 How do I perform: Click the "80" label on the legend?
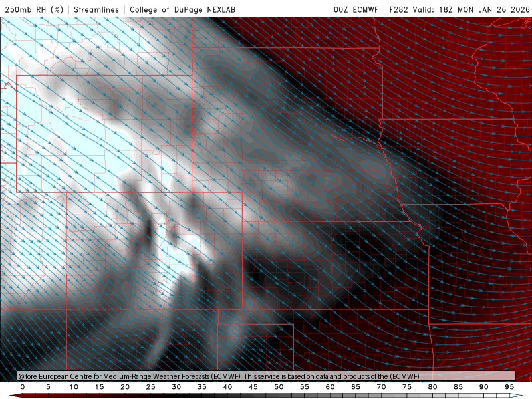pos(432,387)
